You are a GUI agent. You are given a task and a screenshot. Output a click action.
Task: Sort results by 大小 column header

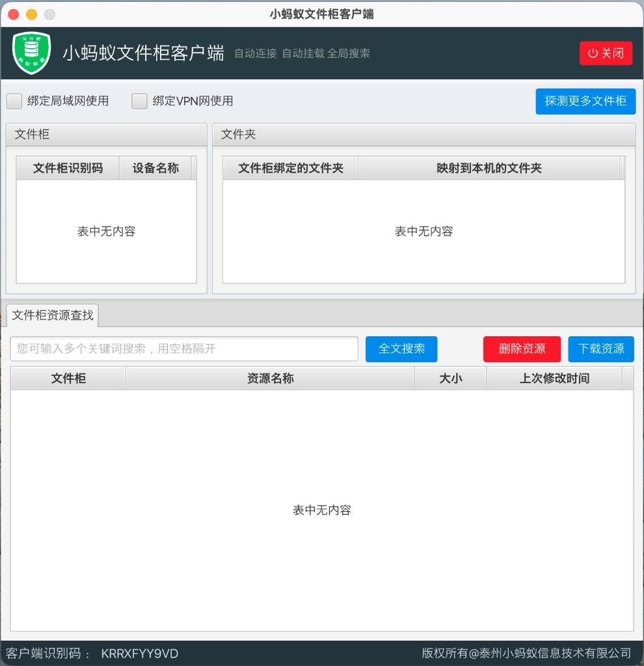pos(450,378)
